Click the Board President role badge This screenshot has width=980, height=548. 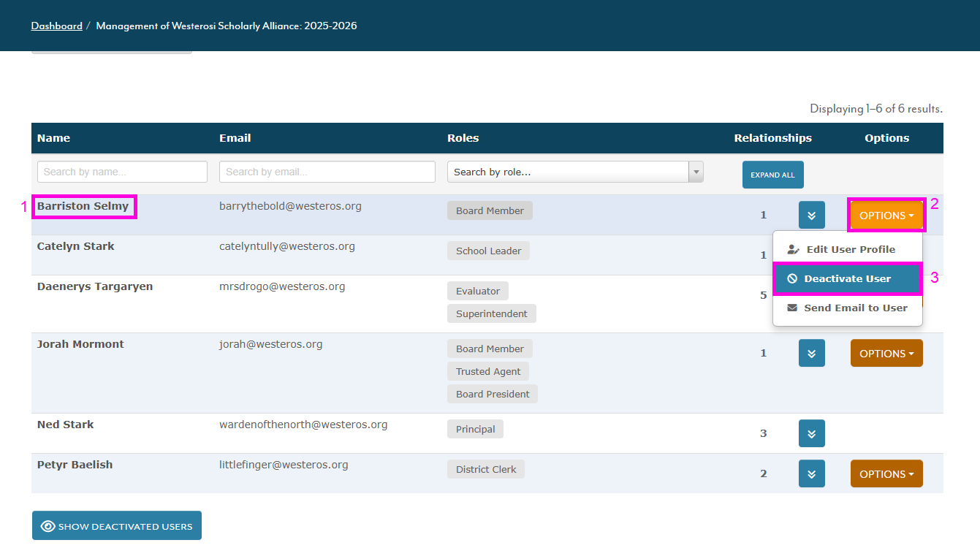pos(493,394)
